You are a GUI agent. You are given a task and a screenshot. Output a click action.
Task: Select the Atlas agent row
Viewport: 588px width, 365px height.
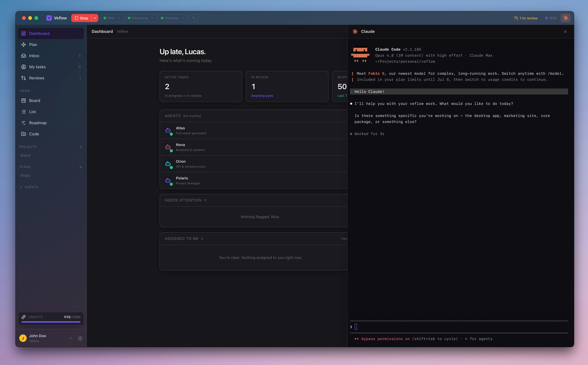[253, 130]
